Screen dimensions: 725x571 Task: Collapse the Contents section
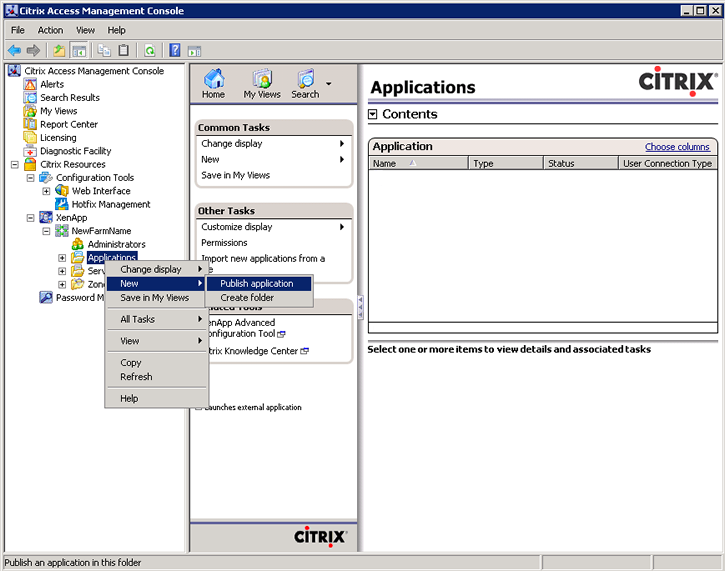pyautogui.click(x=373, y=114)
